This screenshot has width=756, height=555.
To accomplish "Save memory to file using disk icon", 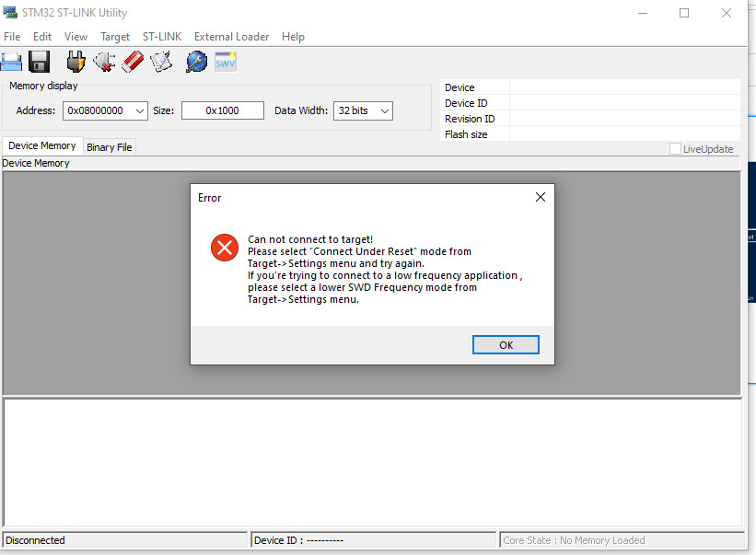I will pyautogui.click(x=38, y=61).
